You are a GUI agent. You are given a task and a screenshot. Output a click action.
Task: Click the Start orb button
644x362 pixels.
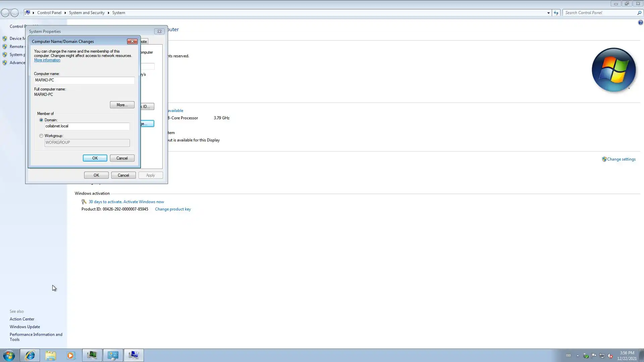[9, 355]
